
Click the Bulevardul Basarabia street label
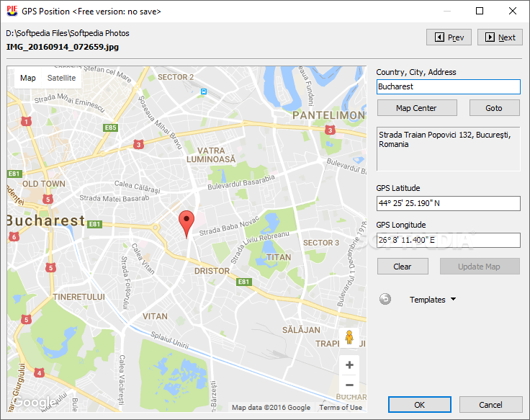[241, 182]
